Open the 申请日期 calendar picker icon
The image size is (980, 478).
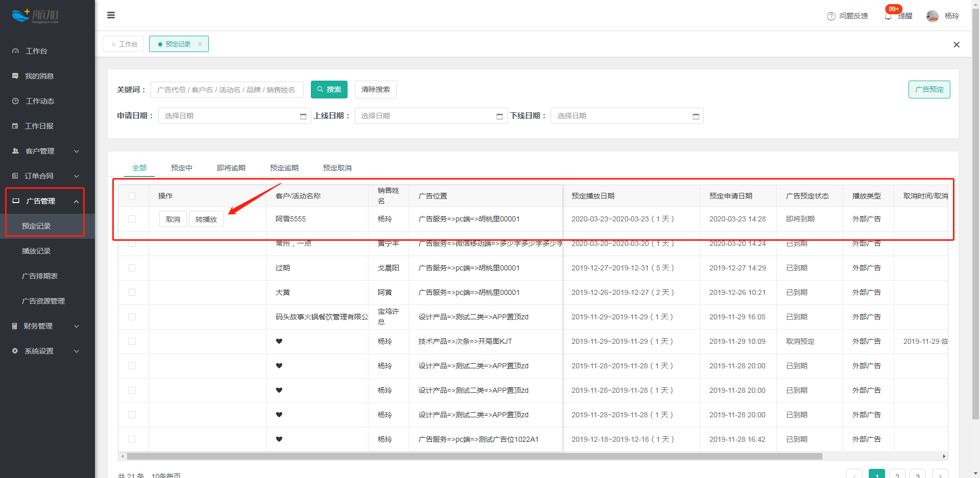[303, 116]
